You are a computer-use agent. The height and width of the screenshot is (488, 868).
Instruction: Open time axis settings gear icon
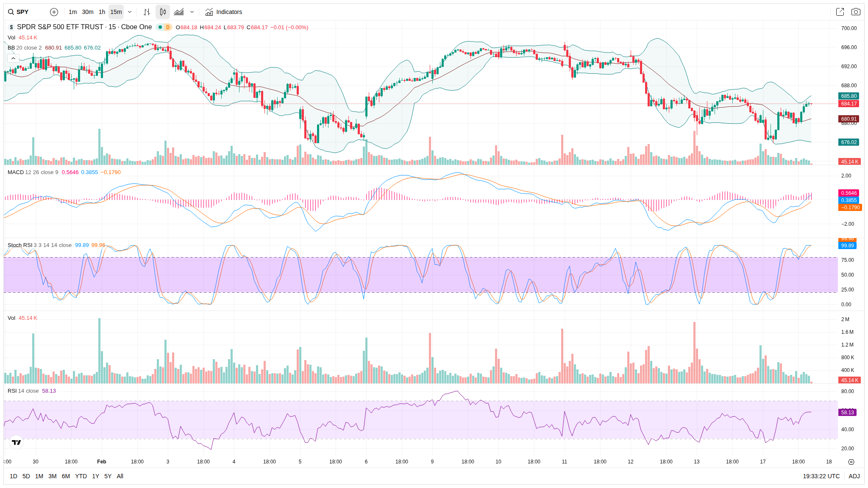tap(851, 462)
